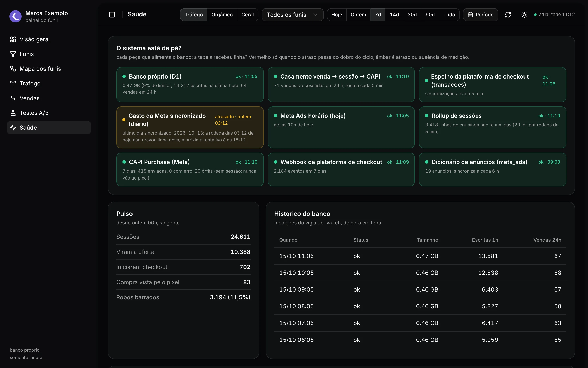
Task: Click the Marca Exemplo moon logo
Action: [x=16, y=16]
